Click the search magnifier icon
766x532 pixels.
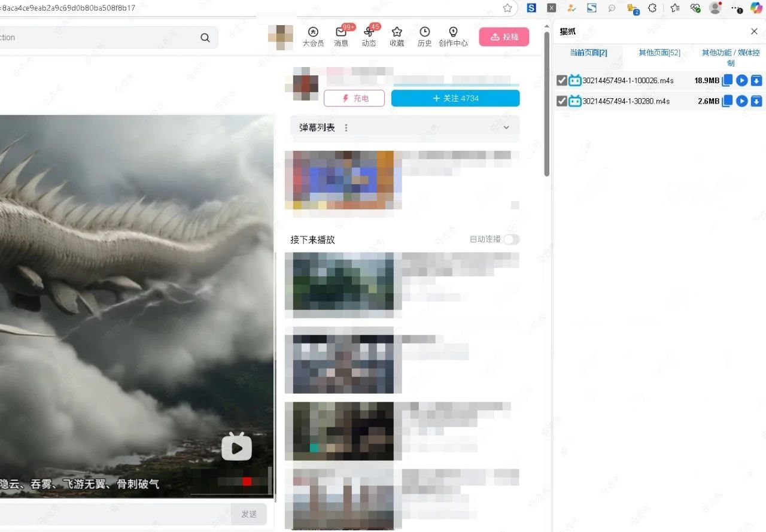(x=205, y=38)
